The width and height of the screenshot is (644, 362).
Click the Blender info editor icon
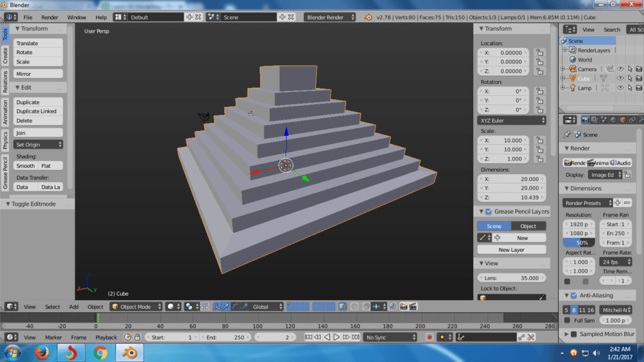point(10,17)
